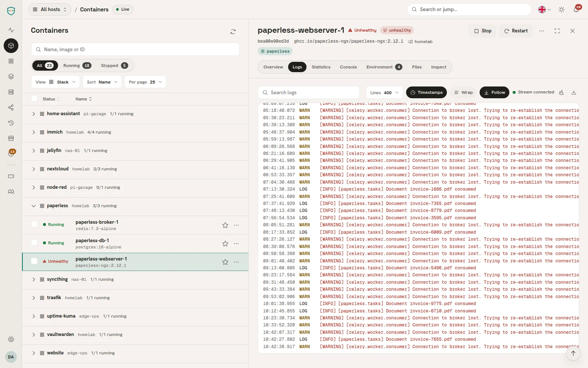Check the paperless-broker-1 checkbox
The image size is (588, 368).
pos(34,224)
